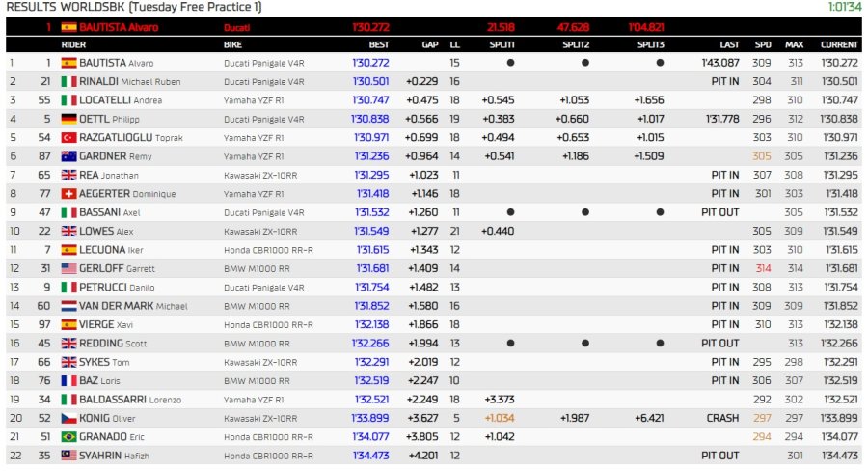This screenshot has width=868, height=471.
Task: Click the UK flag beside LOWES
Action: (x=68, y=231)
